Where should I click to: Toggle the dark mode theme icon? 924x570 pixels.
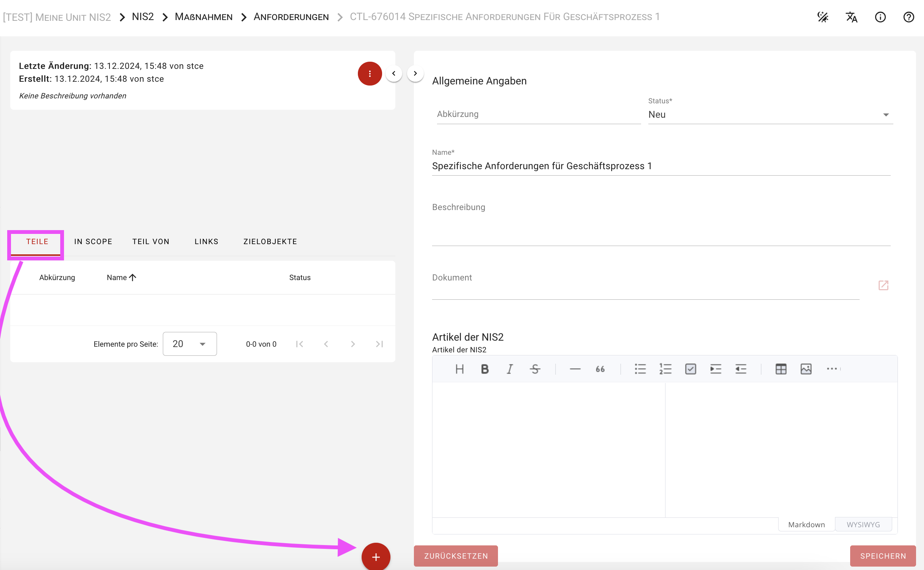pyautogui.click(x=823, y=17)
